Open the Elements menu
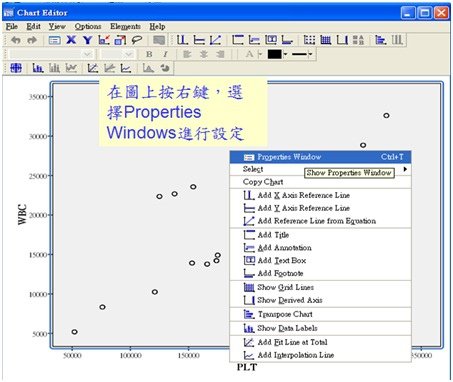Image resolution: width=453 pixels, height=382 pixels. pos(125,26)
